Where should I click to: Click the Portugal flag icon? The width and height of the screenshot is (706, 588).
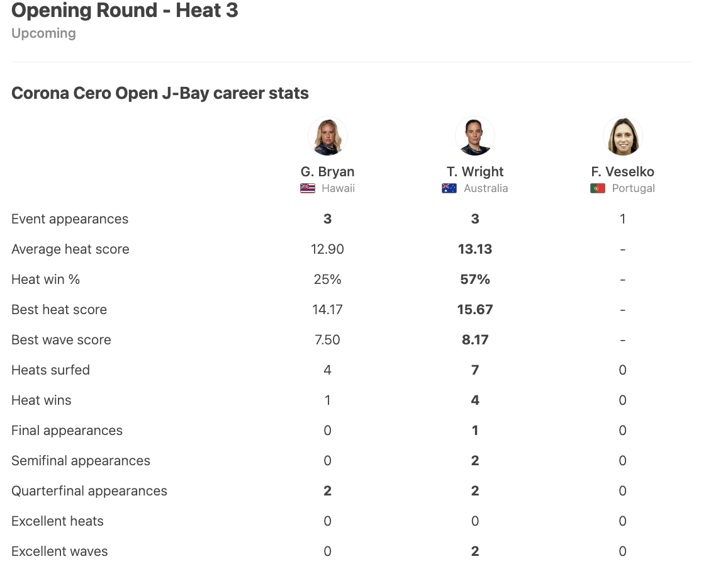click(598, 188)
